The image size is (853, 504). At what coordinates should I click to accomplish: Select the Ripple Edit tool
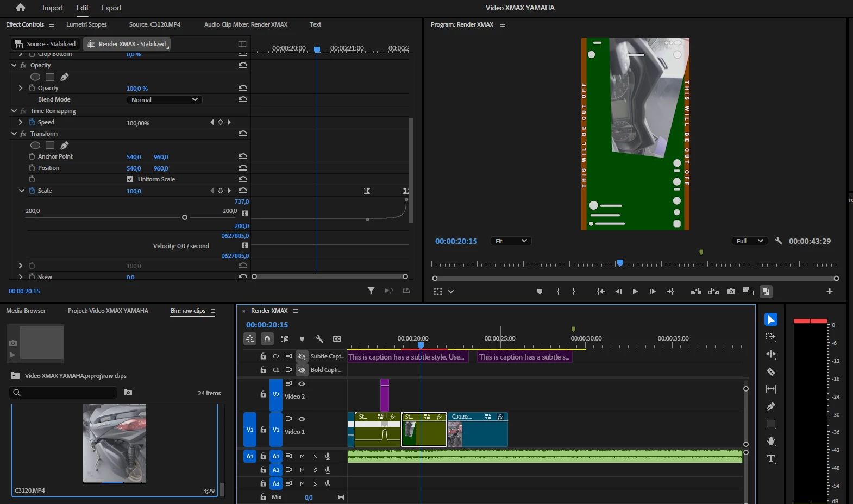tap(770, 354)
